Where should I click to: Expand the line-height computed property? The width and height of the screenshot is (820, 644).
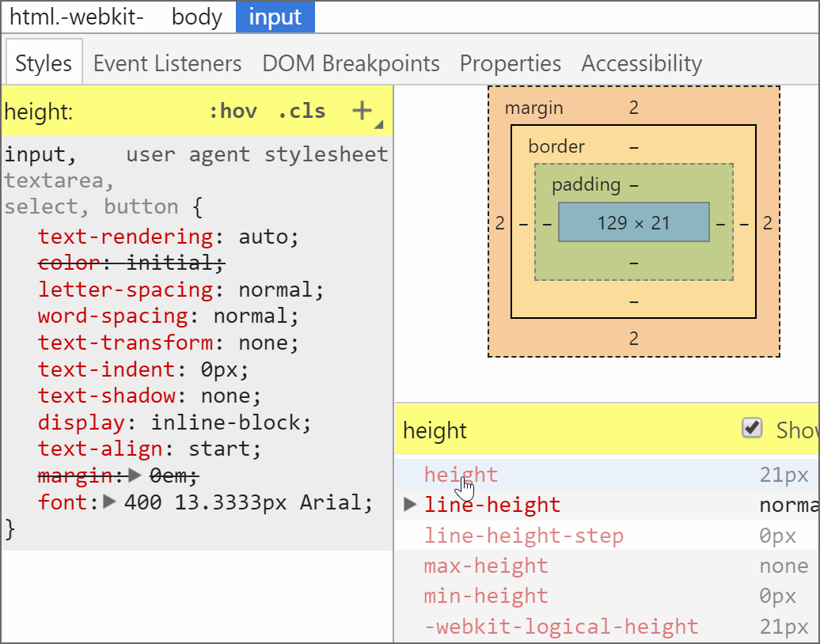[409, 505]
